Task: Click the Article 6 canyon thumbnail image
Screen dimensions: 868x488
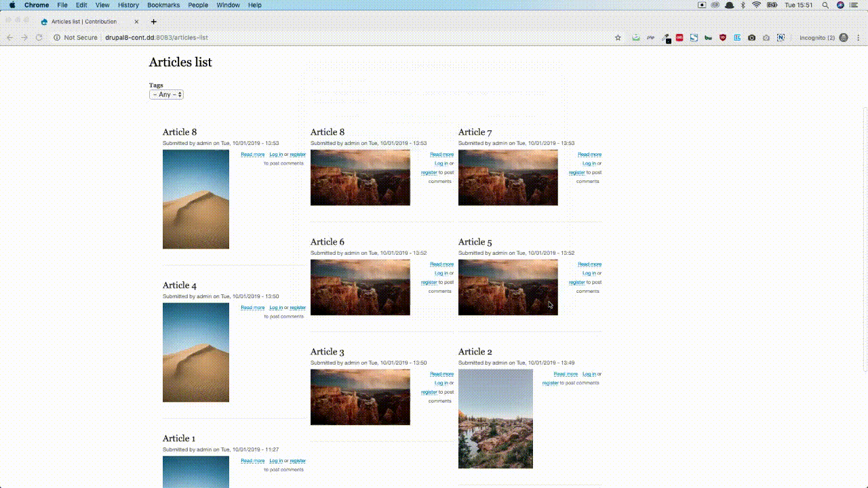Action: coord(360,287)
